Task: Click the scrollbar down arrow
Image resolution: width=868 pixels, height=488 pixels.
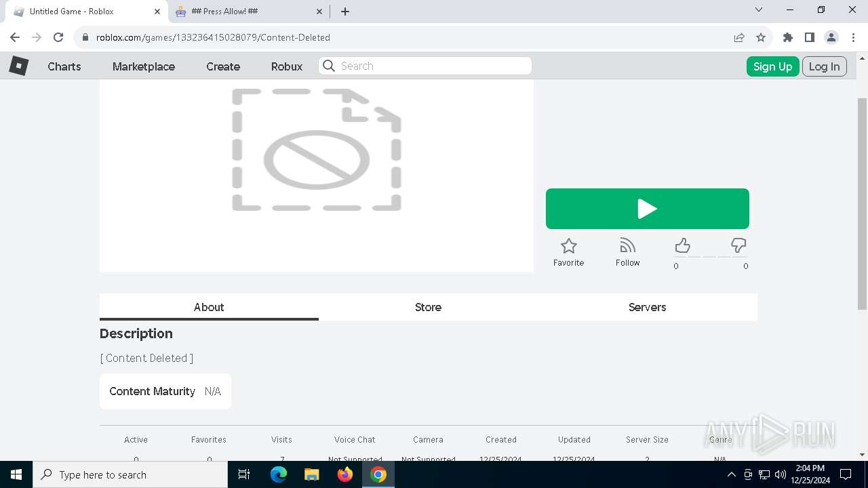Action: [862, 455]
